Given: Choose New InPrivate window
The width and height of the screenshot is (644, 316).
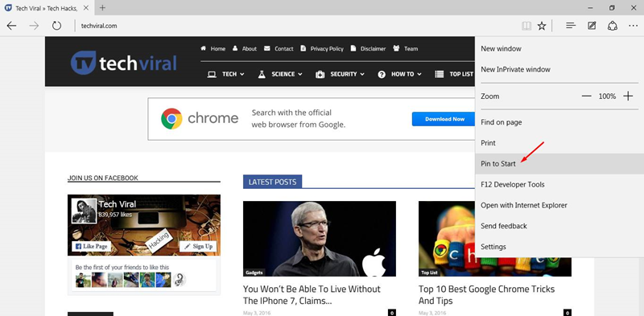Looking at the screenshot, I should point(559,69).
